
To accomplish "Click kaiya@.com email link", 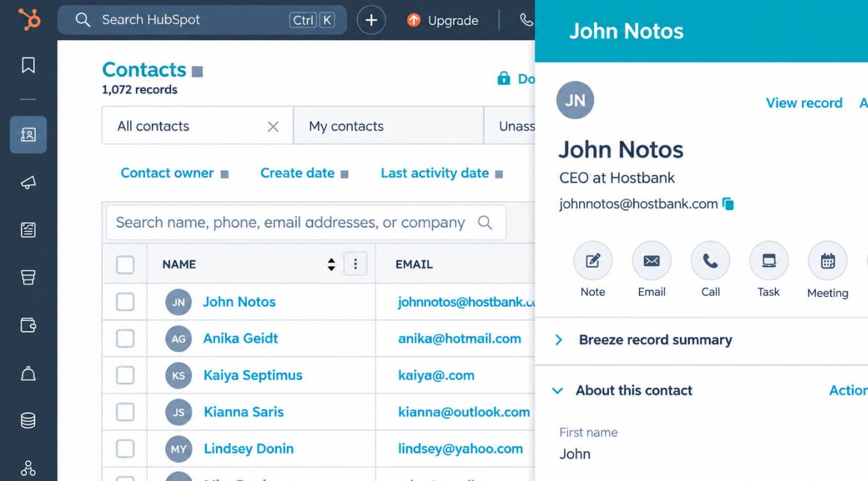I will tap(436, 376).
